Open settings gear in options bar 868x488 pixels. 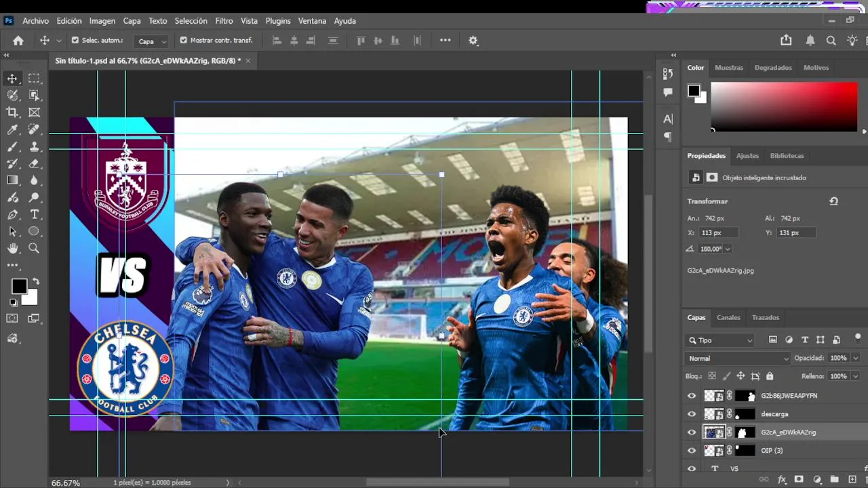pyautogui.click(x=473, y=41)
